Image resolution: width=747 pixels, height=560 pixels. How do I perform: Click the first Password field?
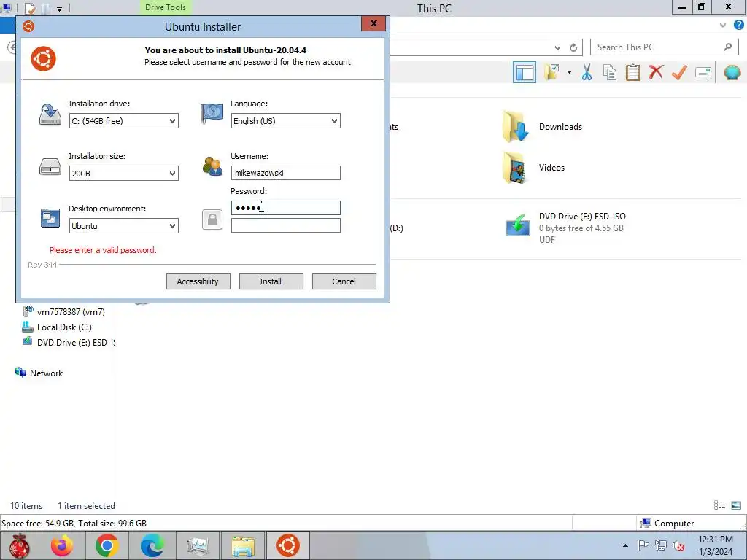pyautogui.click(x=286, y=208)
